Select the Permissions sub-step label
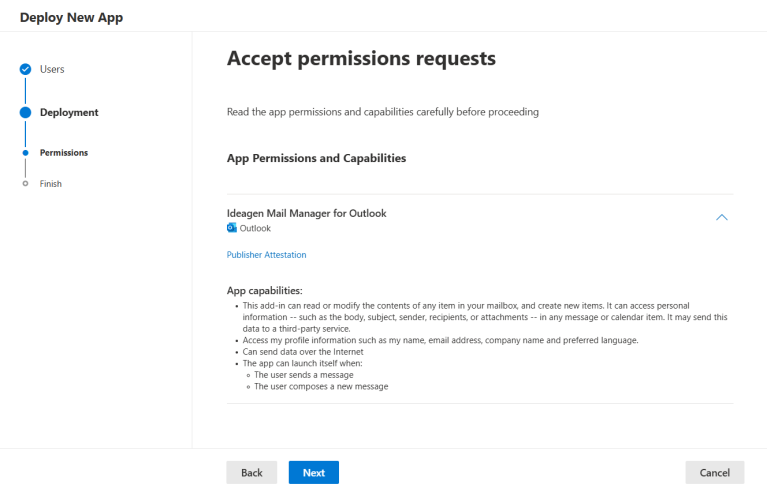767x492 pixels. tap(64, 153)
